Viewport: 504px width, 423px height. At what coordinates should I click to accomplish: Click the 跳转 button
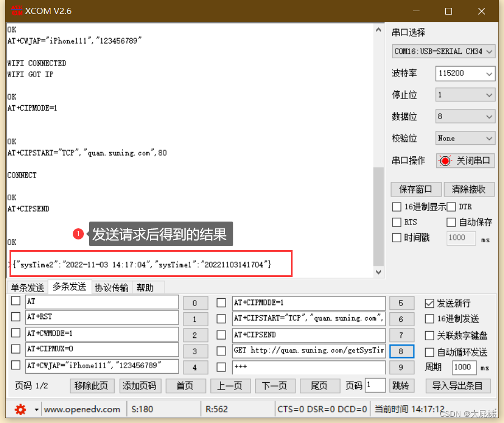pyautogui.click(x=402, y=386)
